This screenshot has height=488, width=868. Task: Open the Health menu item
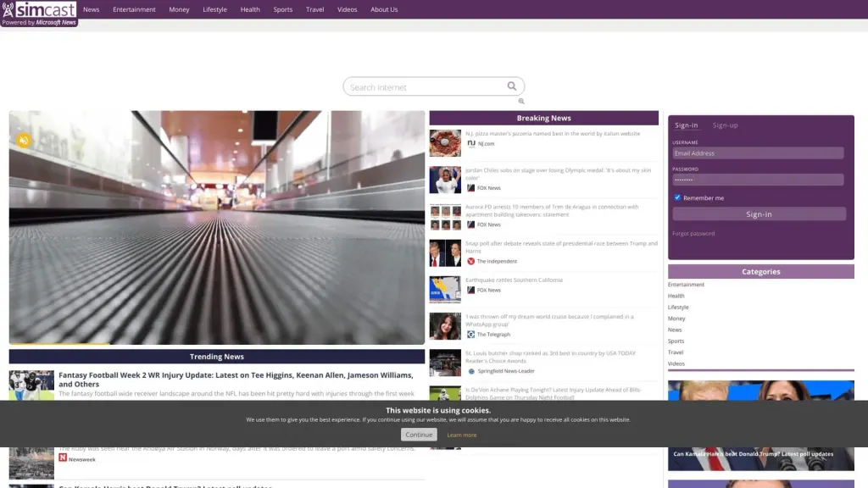[x=250, y=9]
